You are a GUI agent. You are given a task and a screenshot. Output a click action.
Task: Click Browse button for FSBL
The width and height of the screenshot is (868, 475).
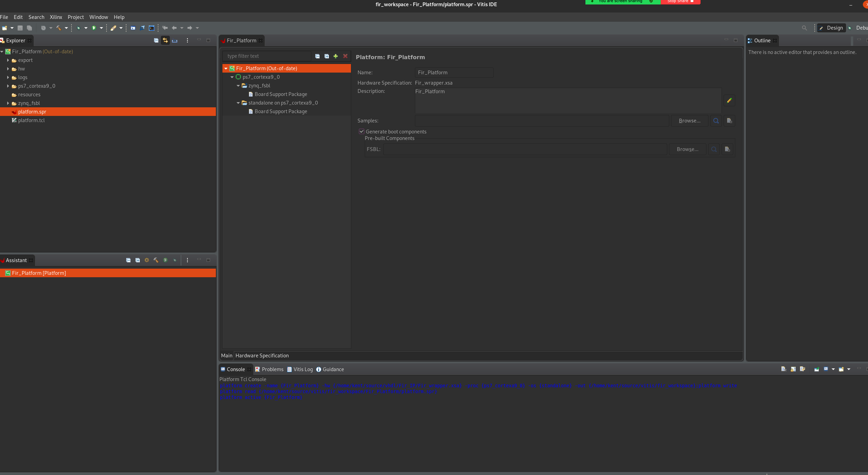tap(688, 149)
